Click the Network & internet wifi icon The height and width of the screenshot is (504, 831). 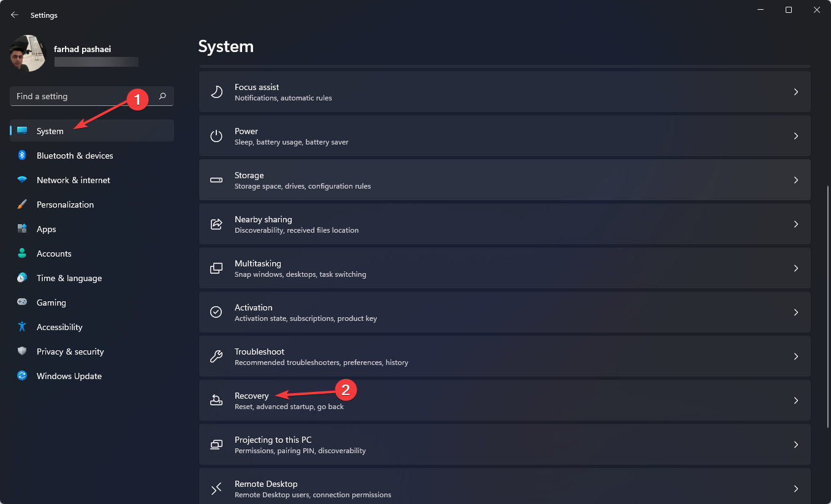point(22,180)
